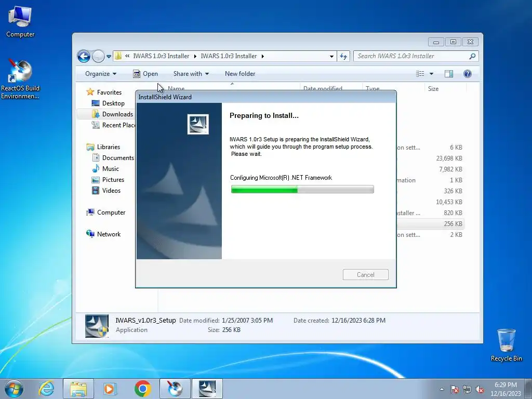The image size is (532, 399).
Task: Open the recent locations dropdown arrow
Action: pyautogui.click(x=109, y=56)
